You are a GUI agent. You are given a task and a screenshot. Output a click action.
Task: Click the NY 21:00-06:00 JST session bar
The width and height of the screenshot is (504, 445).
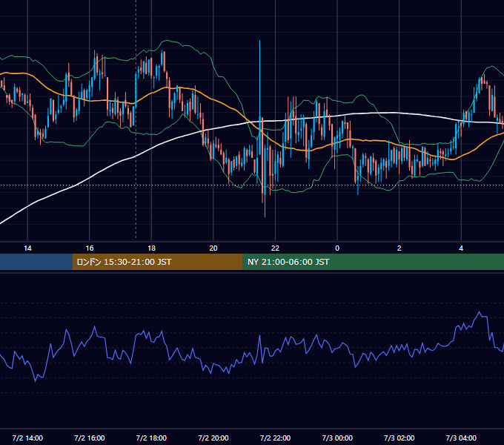pos(373,262)
